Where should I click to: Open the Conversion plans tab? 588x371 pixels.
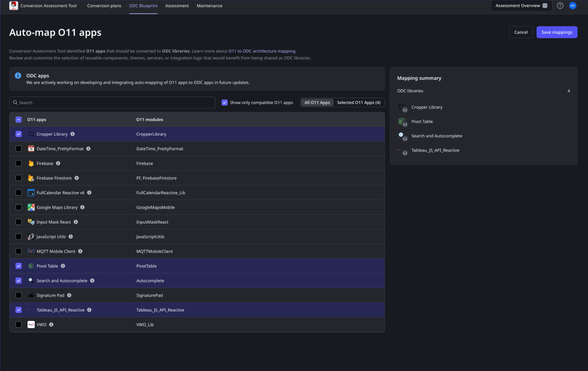tap(104, 6)
